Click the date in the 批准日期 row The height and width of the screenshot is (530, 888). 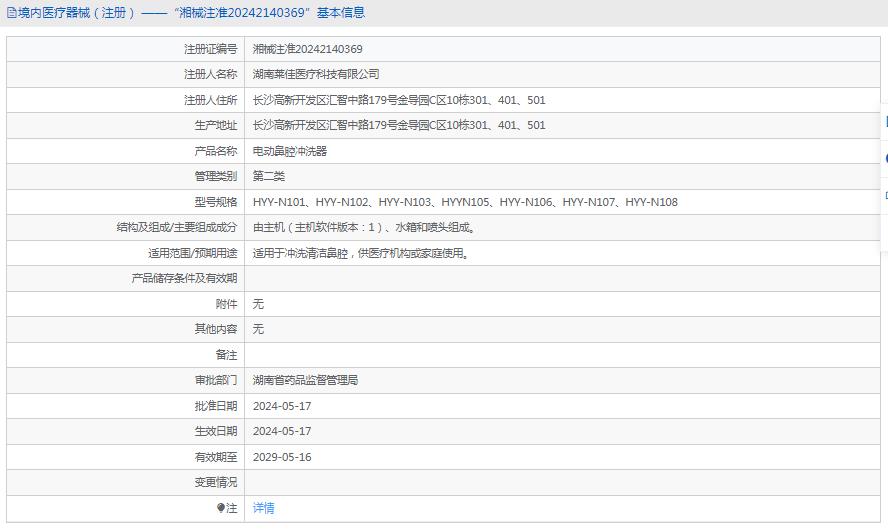pos(282,406)
